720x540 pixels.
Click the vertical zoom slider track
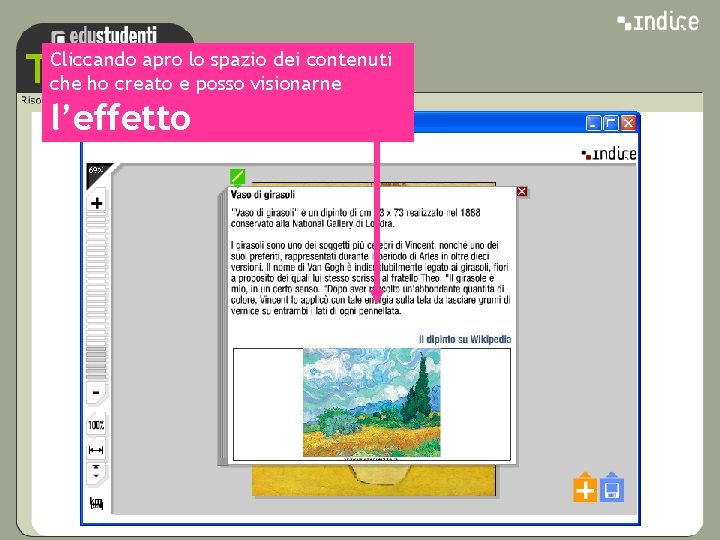pyautogui.click(x=96, y=298)
